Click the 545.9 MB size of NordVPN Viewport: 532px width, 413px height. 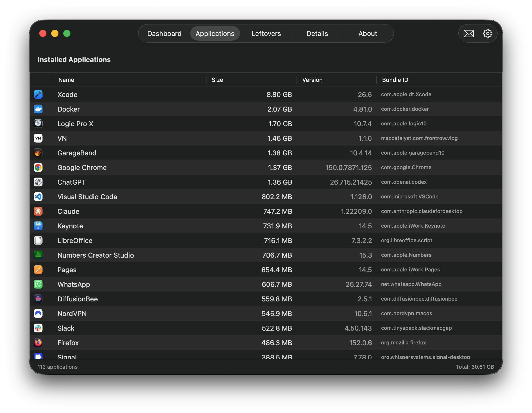coord(277,314)
